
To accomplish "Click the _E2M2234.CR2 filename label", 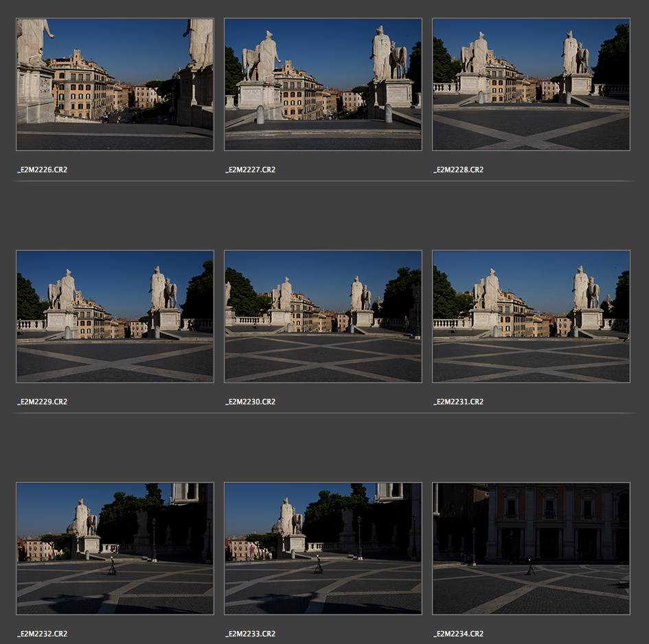I will [x=459, y=634].
